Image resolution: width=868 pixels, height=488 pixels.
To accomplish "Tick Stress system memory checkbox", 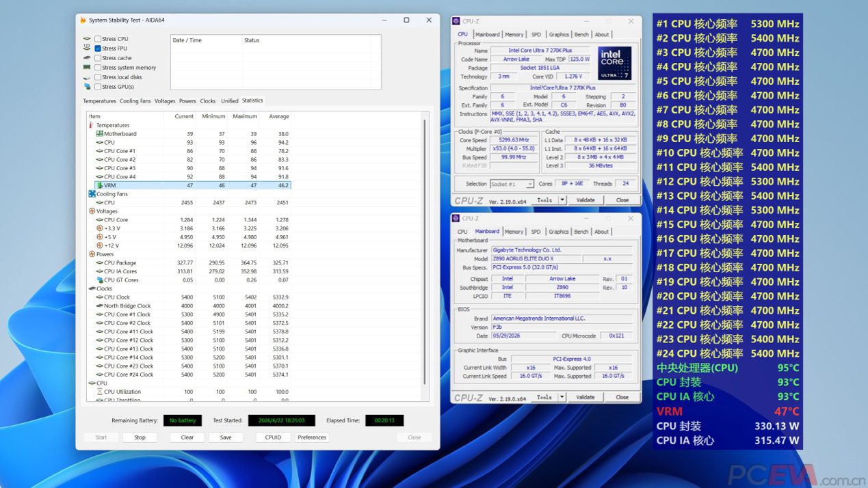I will 98,68.
